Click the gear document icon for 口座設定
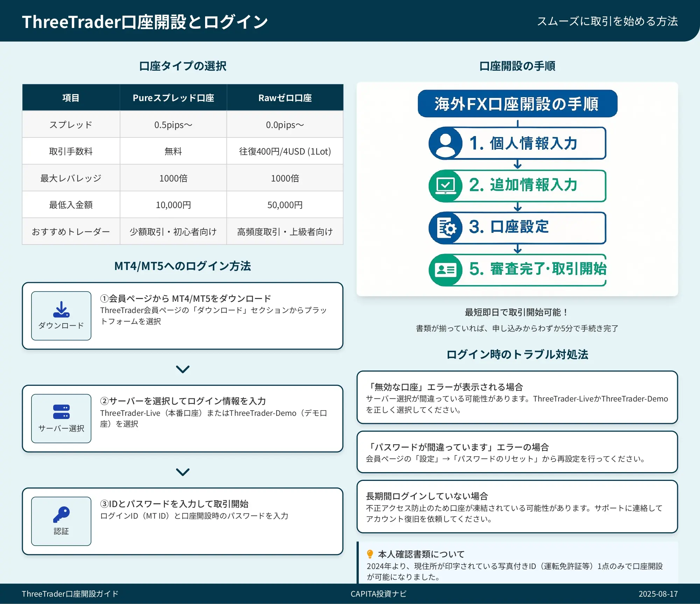This screenshot has height=604, width=700. [x=445, y=228]
